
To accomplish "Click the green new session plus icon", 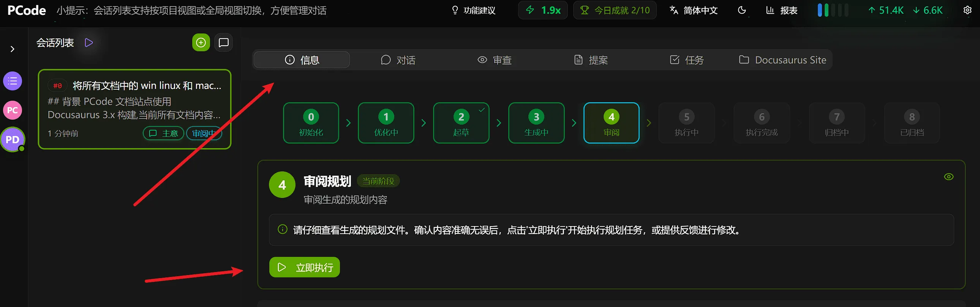I will pos(201,43).
